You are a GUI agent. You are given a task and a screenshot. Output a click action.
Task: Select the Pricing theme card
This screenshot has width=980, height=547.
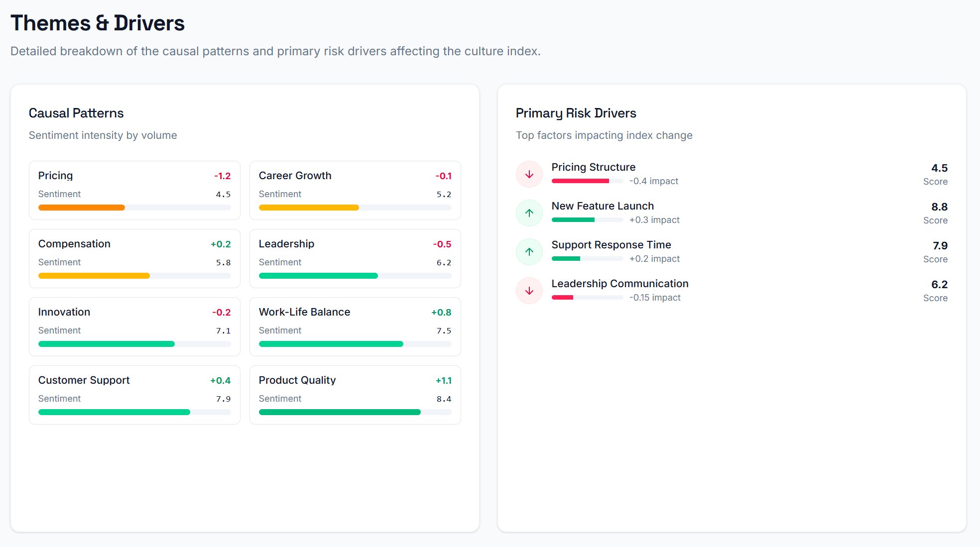click(x=134, y=190)
